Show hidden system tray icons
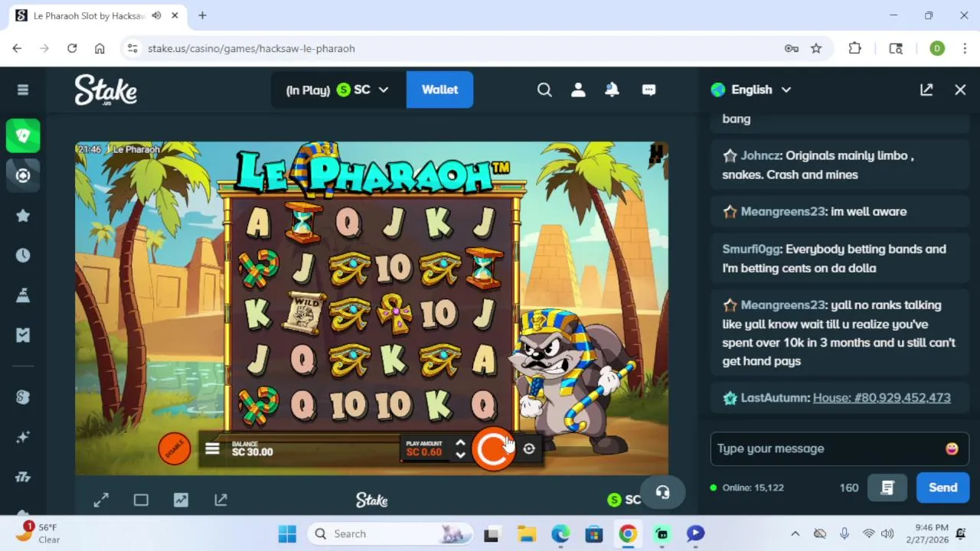Image resolution: width=980 pixels, height=551 pixels. click(x=795, y=533)
